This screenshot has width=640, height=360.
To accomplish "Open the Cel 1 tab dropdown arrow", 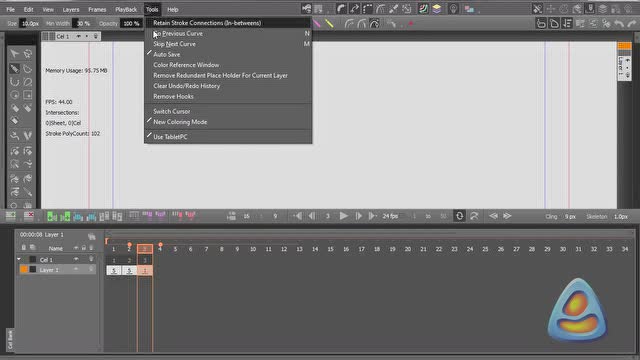I will (78, 36).
